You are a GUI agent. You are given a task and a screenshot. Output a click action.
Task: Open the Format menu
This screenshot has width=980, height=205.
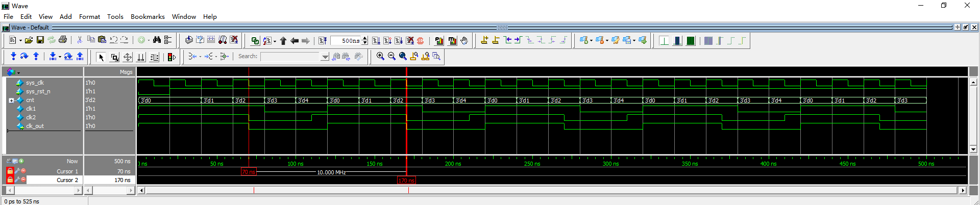point(89,16)
